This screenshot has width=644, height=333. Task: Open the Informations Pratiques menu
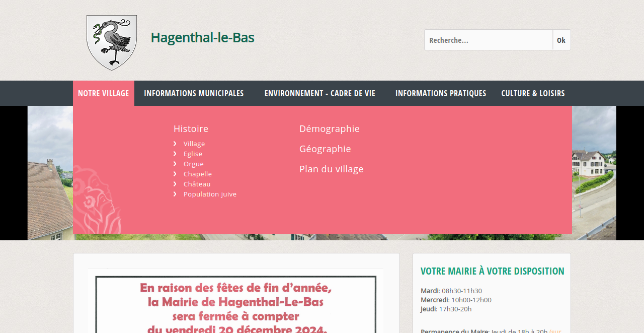441,93
